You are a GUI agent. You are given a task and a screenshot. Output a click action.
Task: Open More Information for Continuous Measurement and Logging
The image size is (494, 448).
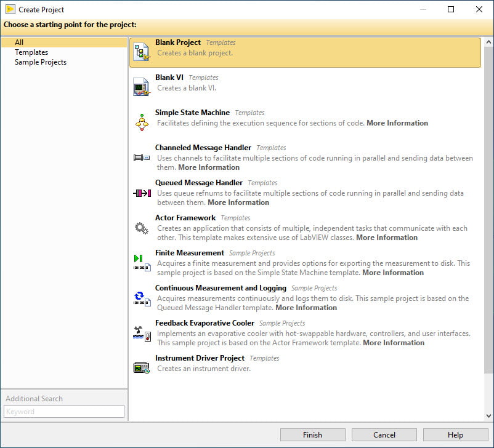pos(306,308)
